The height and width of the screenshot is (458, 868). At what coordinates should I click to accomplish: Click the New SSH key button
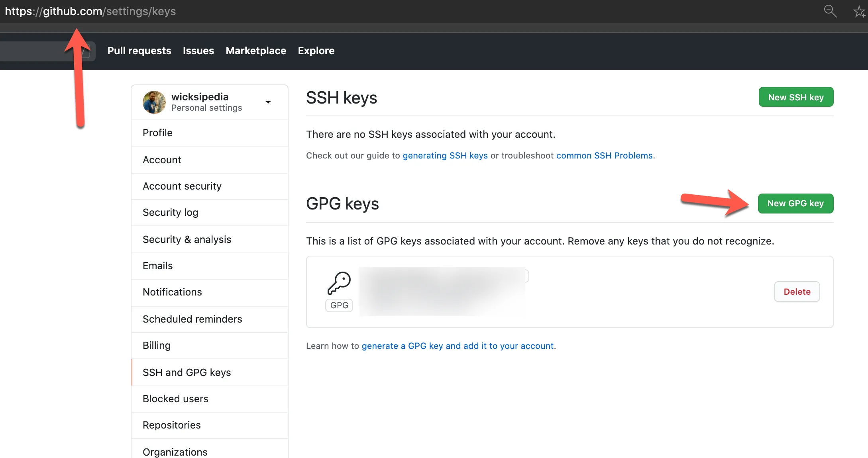tap(795, 97)
